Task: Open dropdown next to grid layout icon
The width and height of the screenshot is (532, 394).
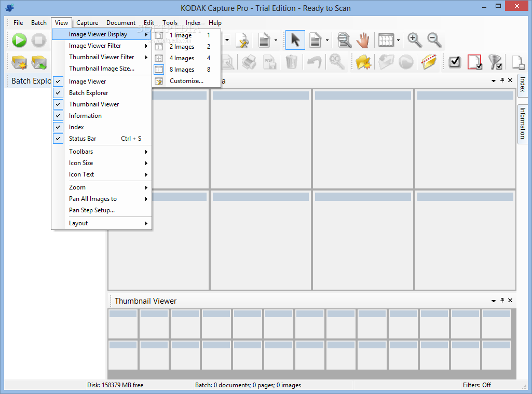Action: tap(398, 40)
